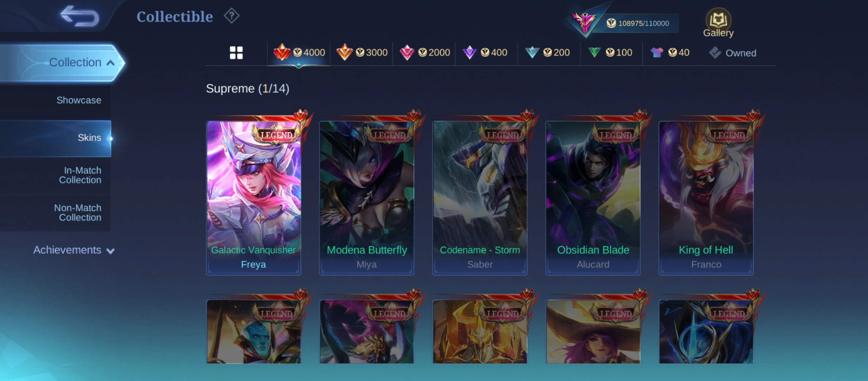Select the 4000 points Supreme tier filter
Image resolution: width=868 pixels, height=381 pixels.
[x=299, y=53]
